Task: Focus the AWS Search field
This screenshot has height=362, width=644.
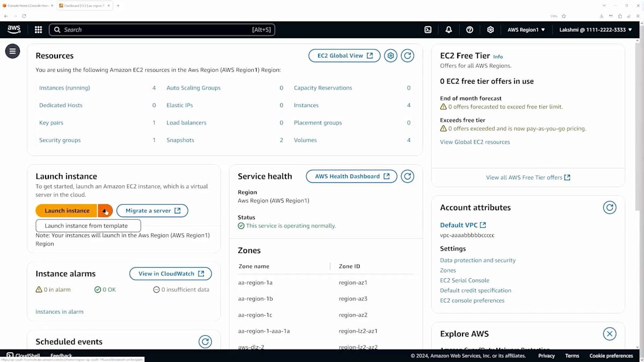Action: click(162, 29)
